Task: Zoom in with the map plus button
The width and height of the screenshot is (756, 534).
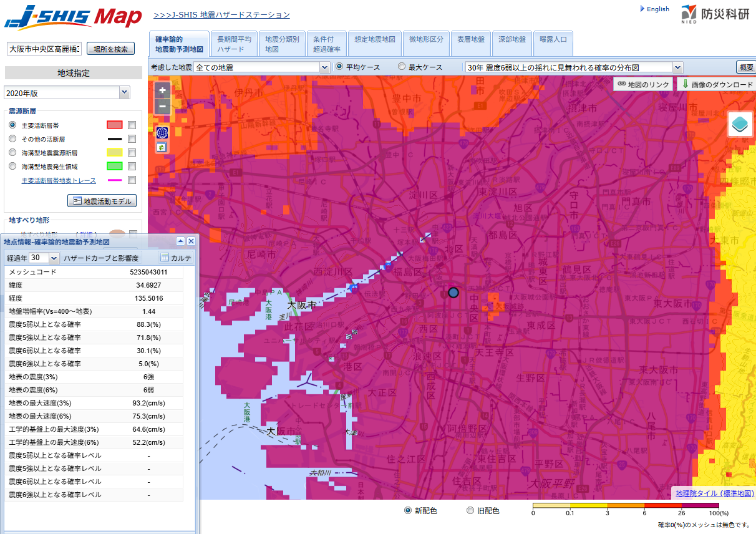Action: pos(162,90)
